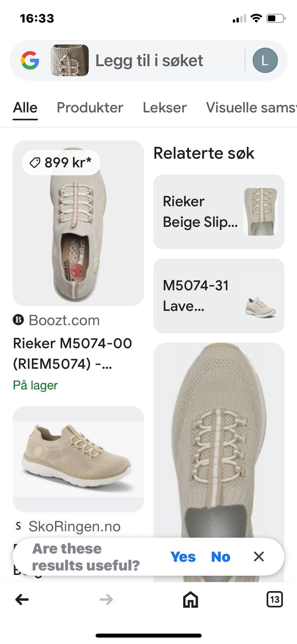
Task: Open the tab switcher showing 13
Action: click(x=274, y=599)
